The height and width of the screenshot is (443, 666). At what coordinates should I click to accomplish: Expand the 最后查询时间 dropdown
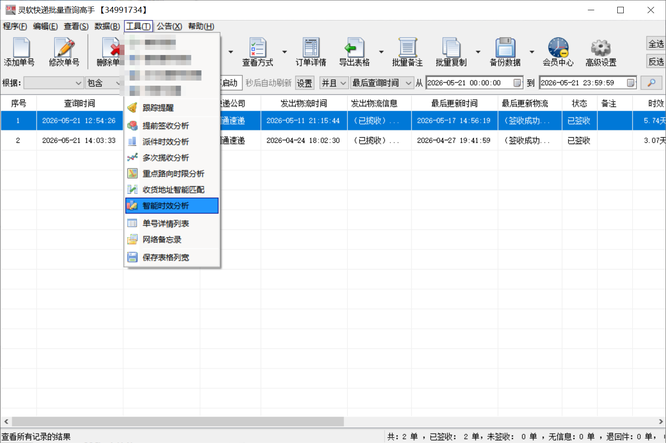(408, 83)
